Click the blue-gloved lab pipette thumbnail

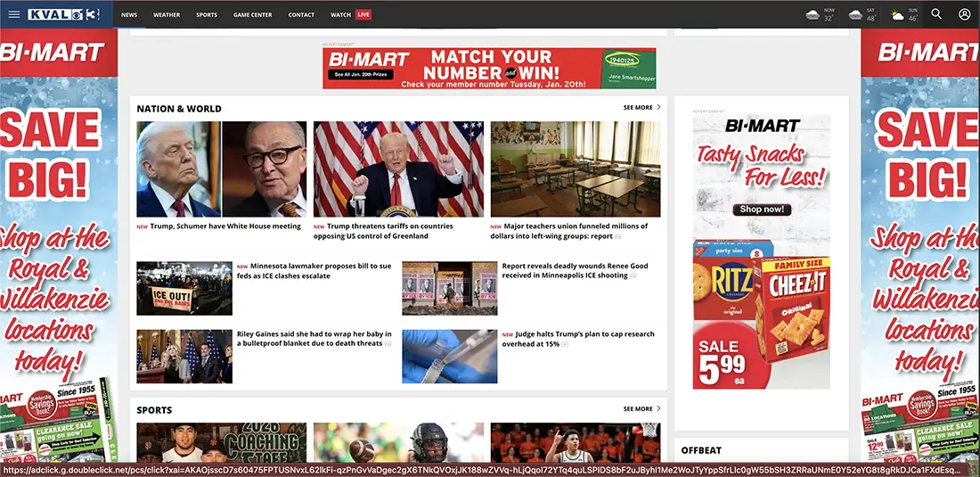tap(449, 357)
